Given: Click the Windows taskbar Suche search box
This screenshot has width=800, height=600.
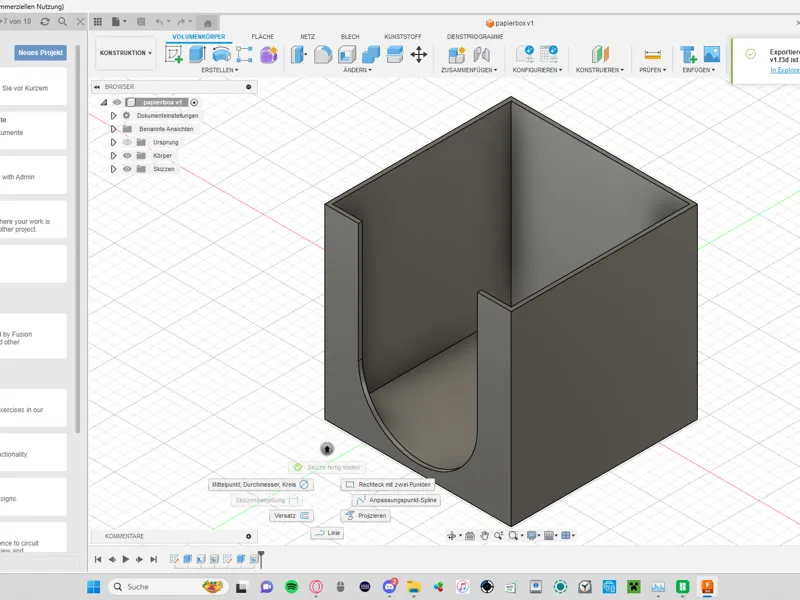Looking at the screenshot, I should pos(167,587).
